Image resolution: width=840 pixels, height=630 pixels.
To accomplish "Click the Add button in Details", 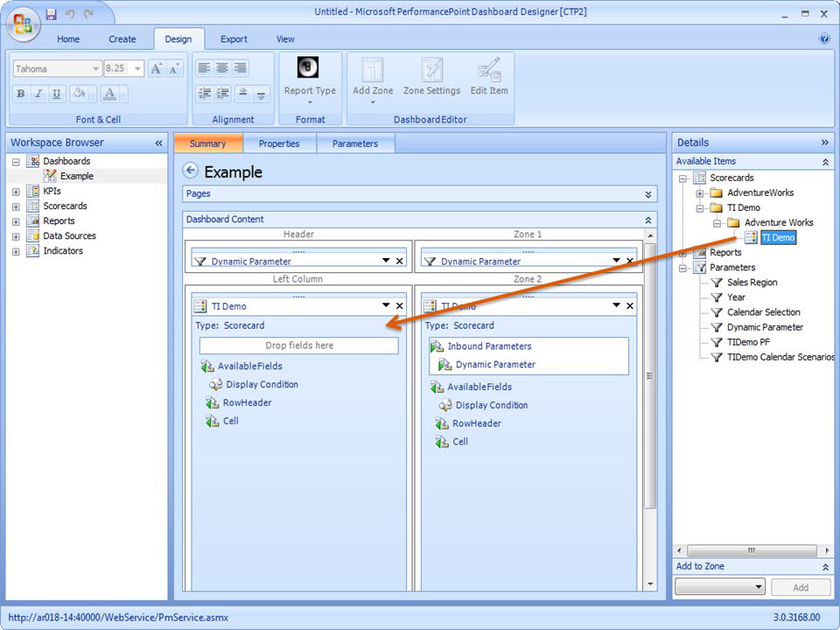I will (801, 587).
